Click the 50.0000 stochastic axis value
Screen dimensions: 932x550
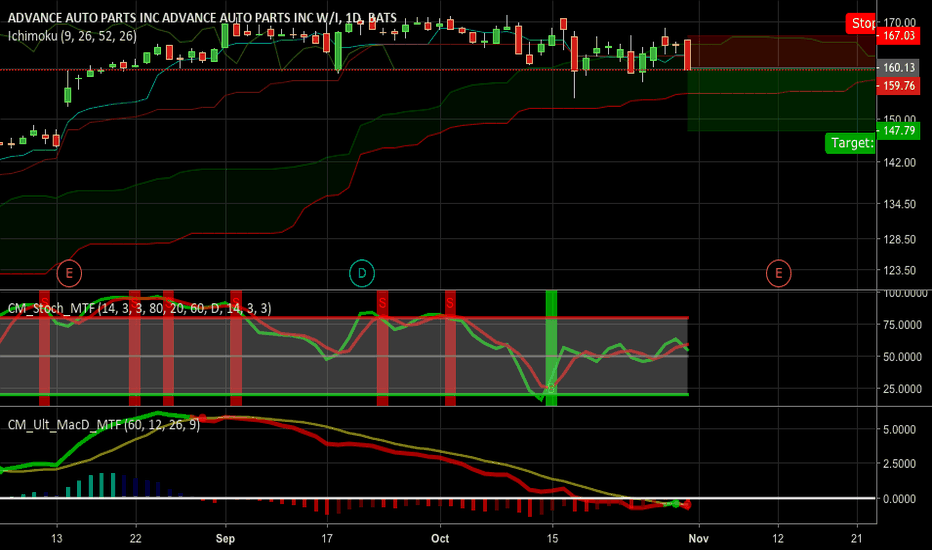click(x=902, y=357)
